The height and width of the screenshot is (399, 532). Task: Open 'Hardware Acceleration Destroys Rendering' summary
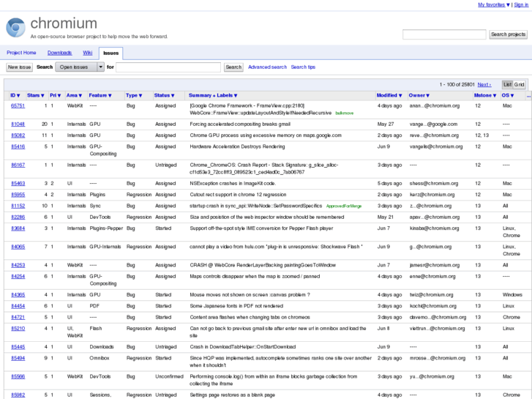(x=237, y=146)
